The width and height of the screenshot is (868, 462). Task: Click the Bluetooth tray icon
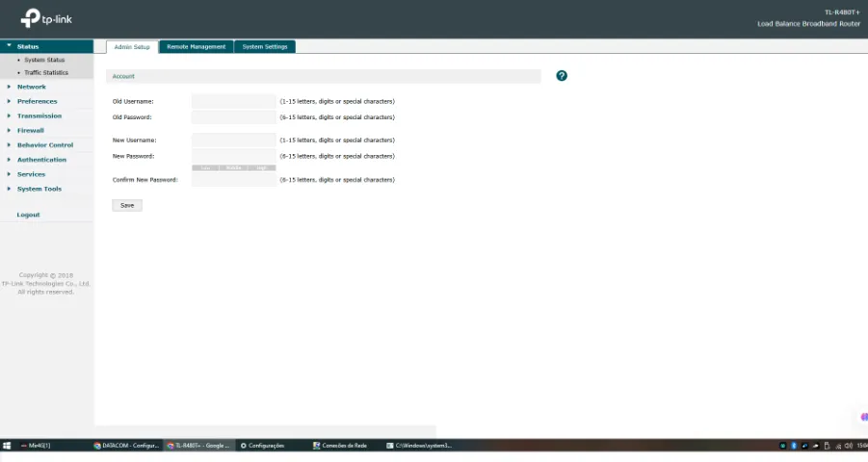(794, 446)
